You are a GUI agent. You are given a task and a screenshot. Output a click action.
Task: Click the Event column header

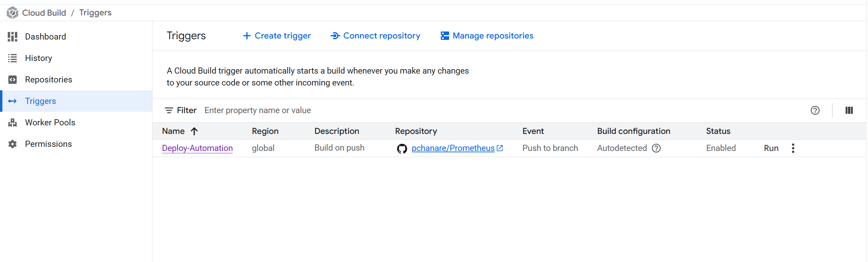533,131
